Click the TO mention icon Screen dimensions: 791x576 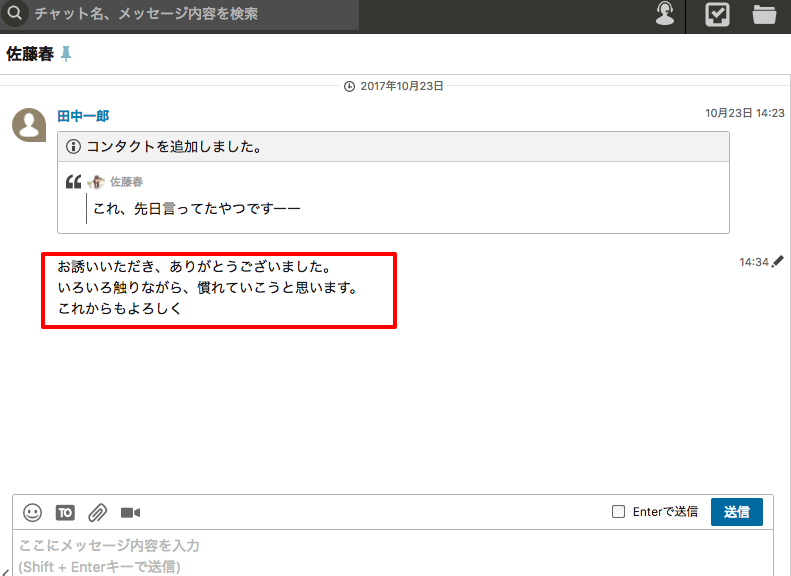pos(65,513)
